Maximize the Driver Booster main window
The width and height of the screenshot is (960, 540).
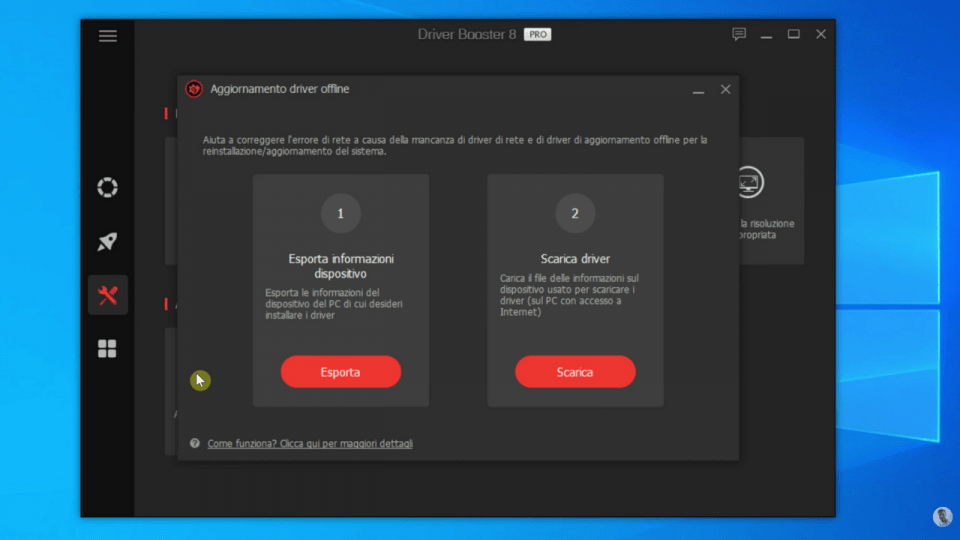tap(793, 34)
